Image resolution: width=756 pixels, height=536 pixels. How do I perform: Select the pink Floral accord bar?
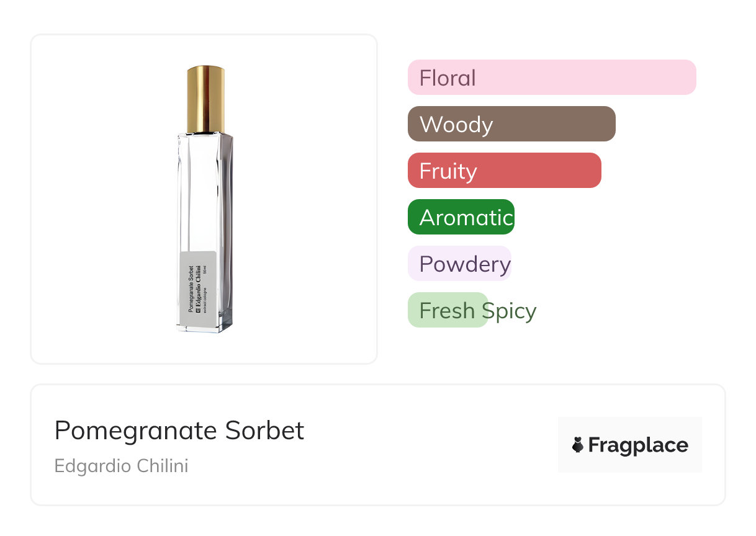click(552, 78)
